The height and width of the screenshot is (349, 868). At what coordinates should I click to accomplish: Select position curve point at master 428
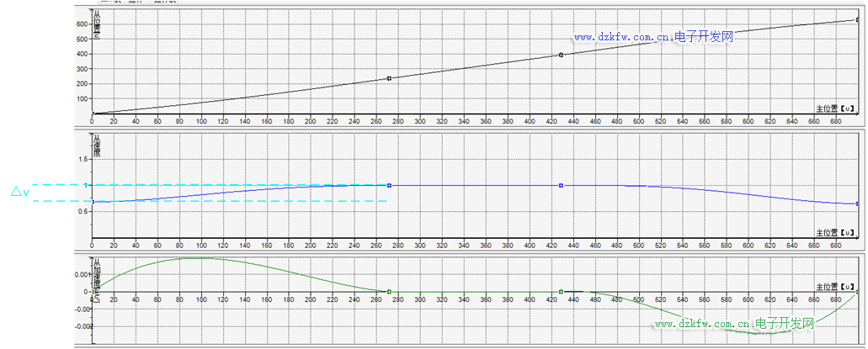click(x=561, y=56)
